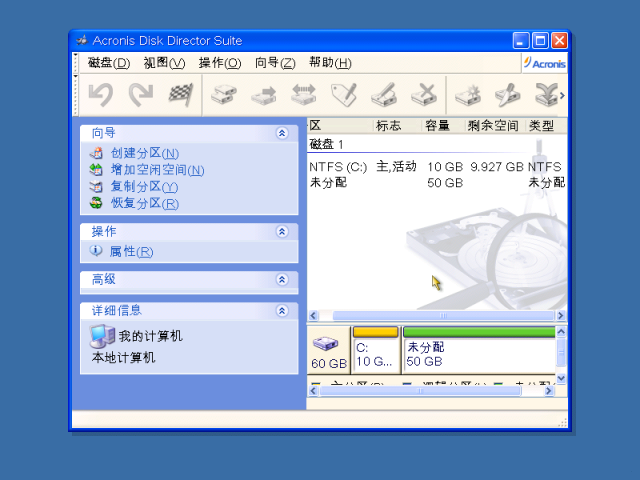The image size is (640, 480).
Task: Expand the toolbar overflow chevron
Action: (x=562, y=96)
